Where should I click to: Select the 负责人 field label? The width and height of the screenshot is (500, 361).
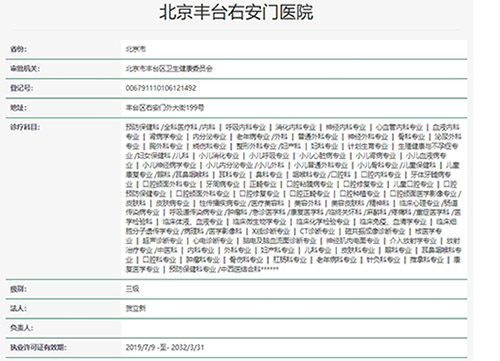22,328
